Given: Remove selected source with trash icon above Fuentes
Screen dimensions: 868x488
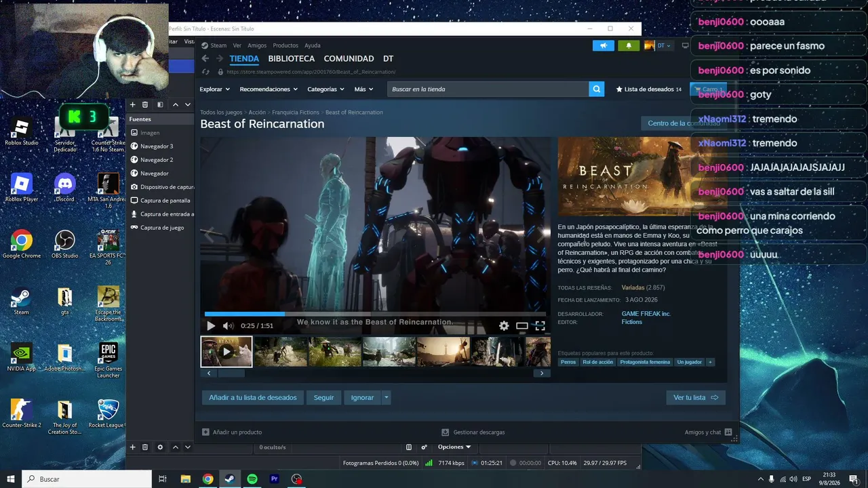Looking at the screenshot, I should pyautogui.click(x=145, y=104).
